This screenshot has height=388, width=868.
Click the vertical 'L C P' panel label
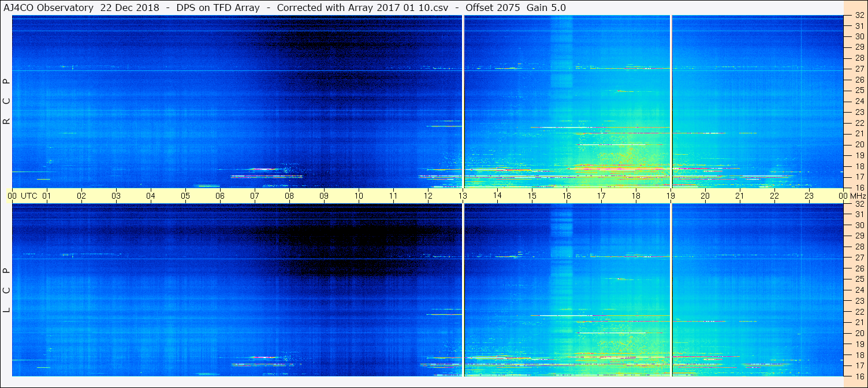[7, 290]
